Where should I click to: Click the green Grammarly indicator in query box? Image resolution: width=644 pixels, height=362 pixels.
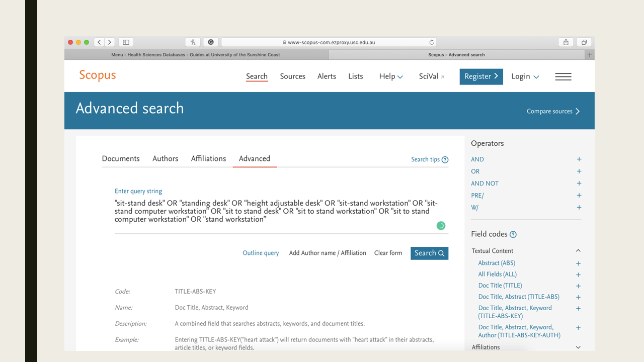(x=441, y=226)
